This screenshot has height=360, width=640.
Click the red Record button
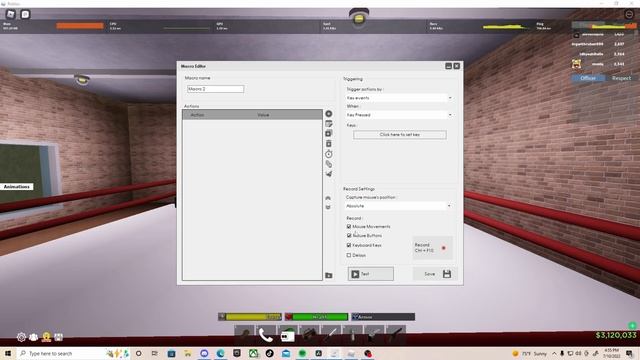click(x=432, y=248)
